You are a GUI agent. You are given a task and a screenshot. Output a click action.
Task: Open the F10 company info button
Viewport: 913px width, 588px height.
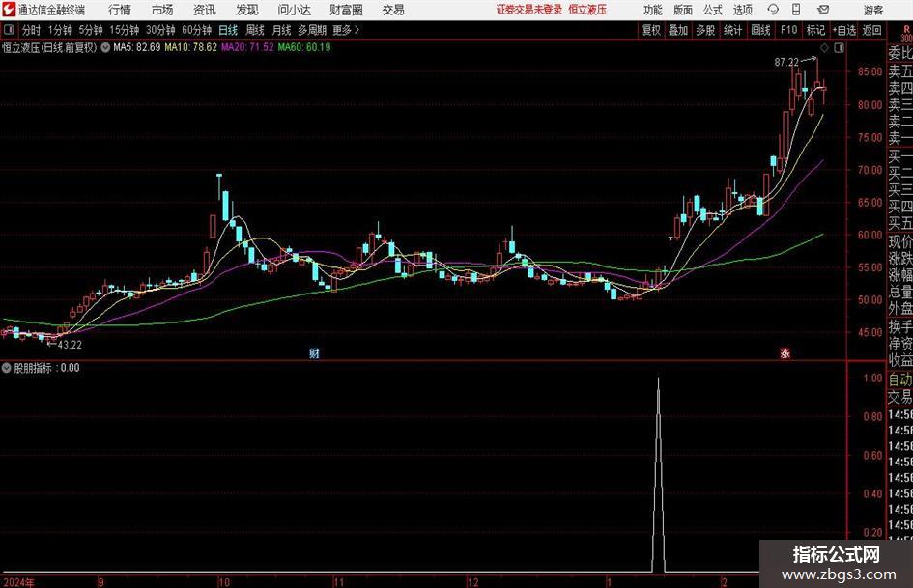(x=789, y=30)
